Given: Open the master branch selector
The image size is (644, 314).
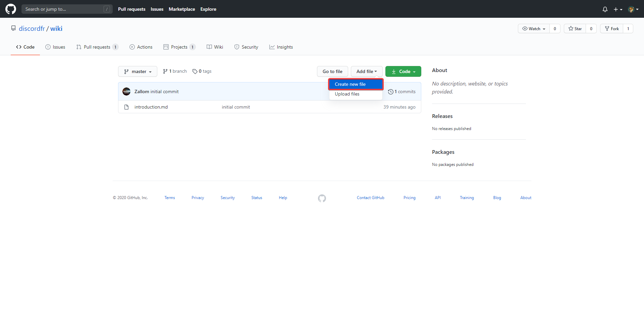Looking at the screenshot, I should (138, 71).
